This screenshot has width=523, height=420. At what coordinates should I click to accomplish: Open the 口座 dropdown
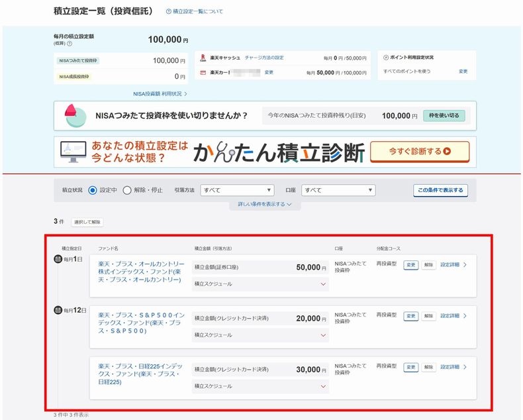point(338,190)
